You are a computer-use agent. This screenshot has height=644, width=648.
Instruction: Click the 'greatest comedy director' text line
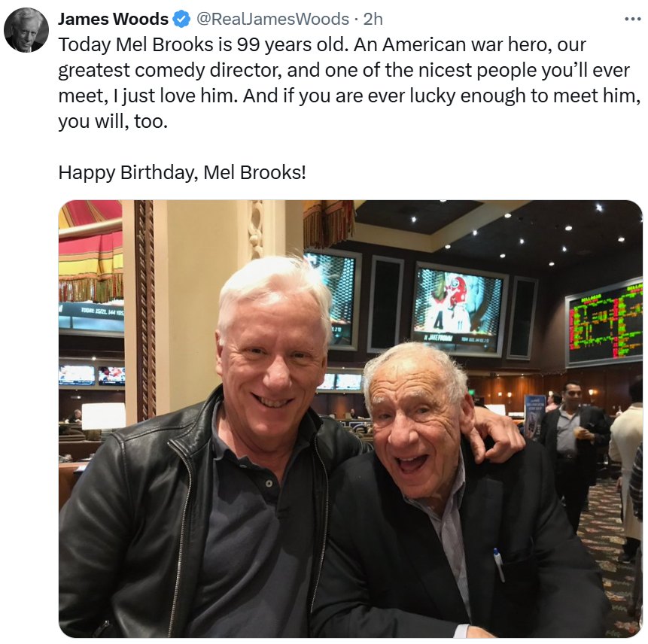(x=343, y=71)
